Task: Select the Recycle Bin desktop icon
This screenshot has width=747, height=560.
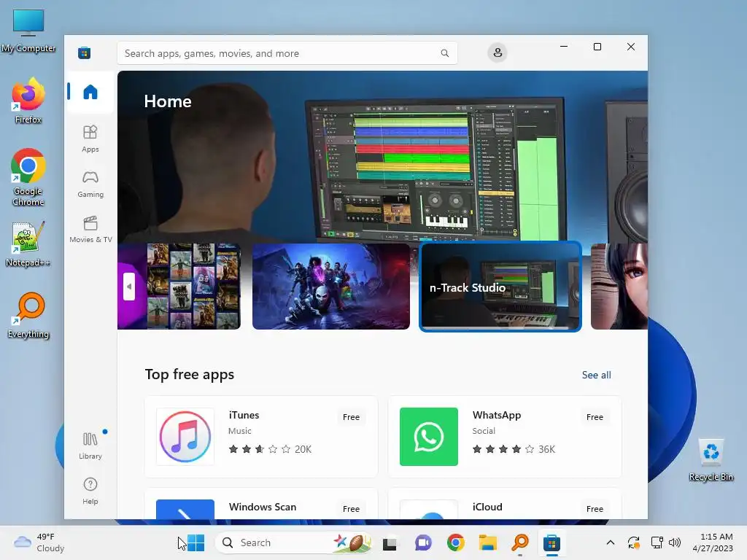Action: click(711, 460)
